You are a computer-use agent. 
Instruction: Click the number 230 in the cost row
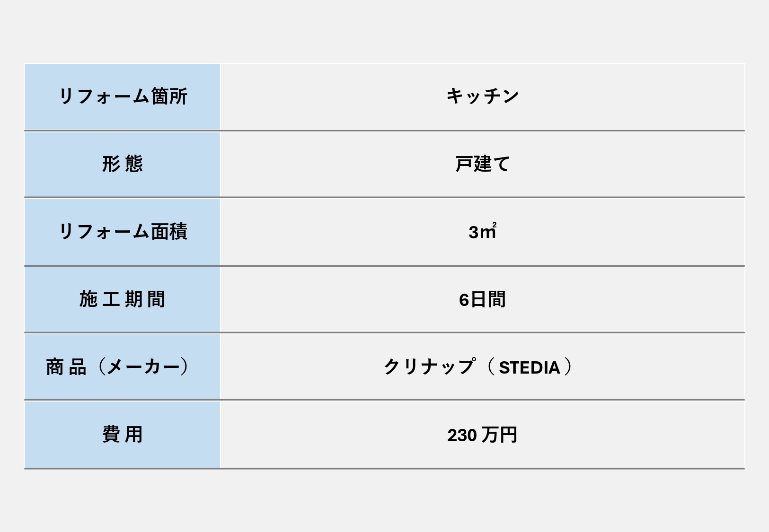[462, 435]
